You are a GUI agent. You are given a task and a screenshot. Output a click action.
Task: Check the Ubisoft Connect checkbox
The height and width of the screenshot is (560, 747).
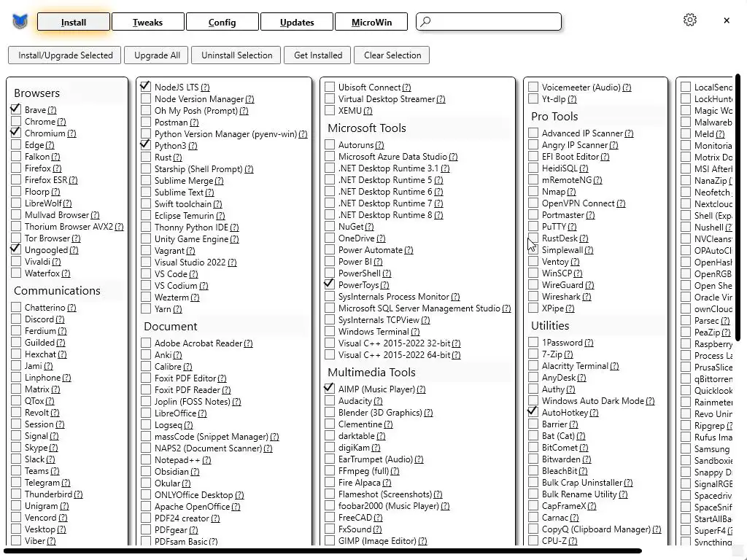(329, 87)
